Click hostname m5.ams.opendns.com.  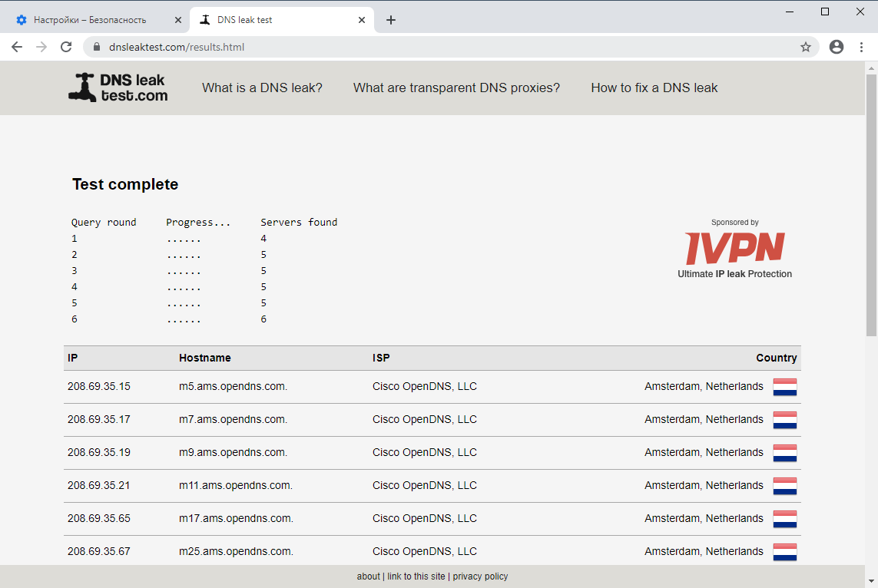click(233, 387)
